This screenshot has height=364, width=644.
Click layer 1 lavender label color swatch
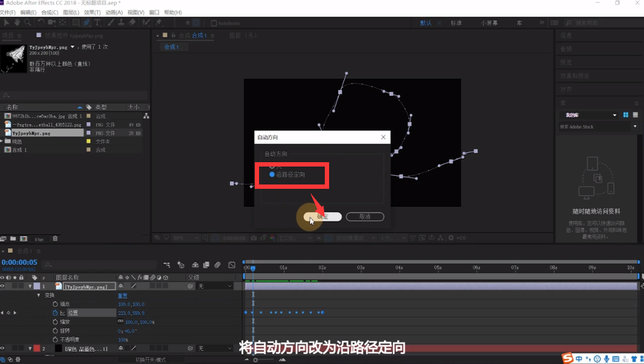click(x=37, y=286)
